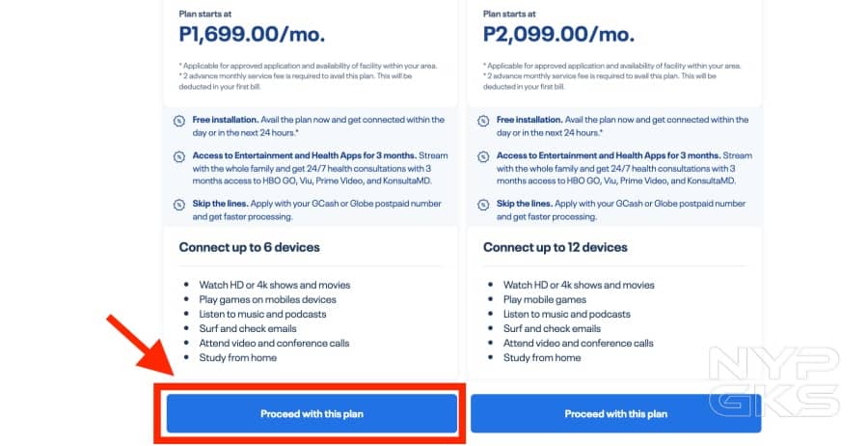
Task: Click "Study from home" under 6 devices plan
Action: (x=237, y=357)
